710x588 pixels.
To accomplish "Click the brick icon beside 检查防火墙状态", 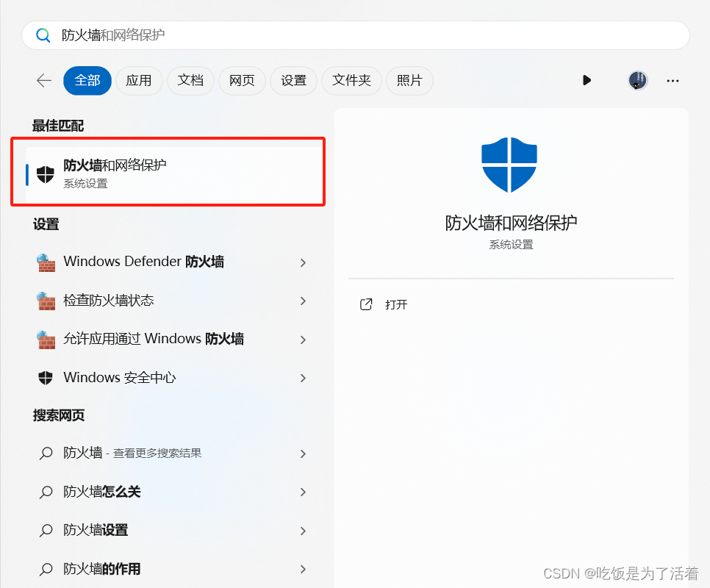I will click(46, 301).
